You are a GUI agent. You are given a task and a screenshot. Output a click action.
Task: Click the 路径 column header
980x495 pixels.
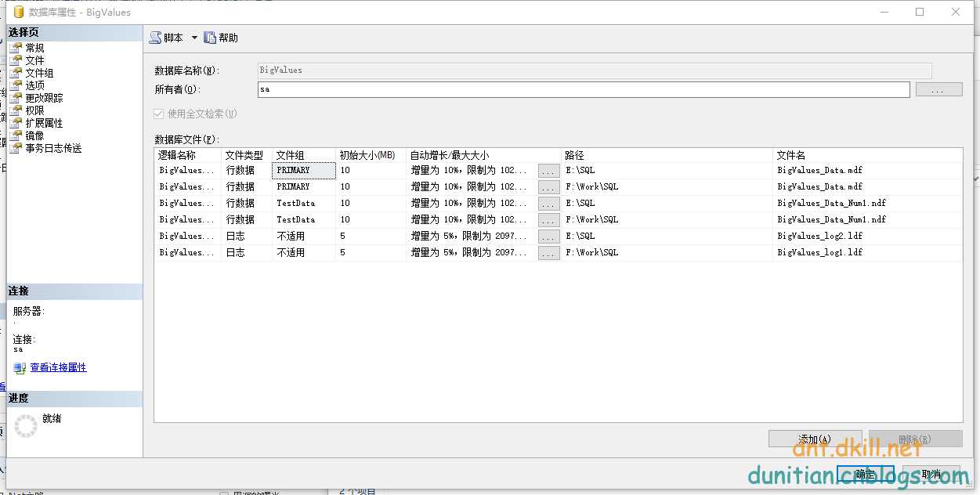tap(667, 155)
